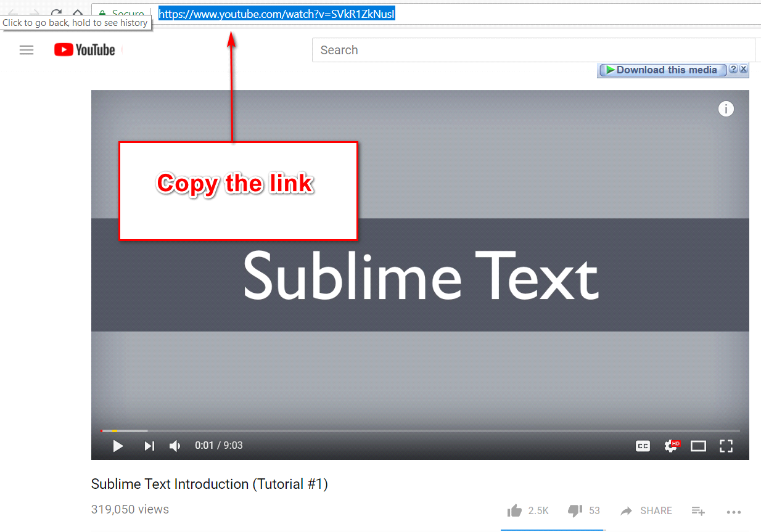Skip to the next video
Image resolution: width=761 pixels, height=532 pixels.
point(149,446)
